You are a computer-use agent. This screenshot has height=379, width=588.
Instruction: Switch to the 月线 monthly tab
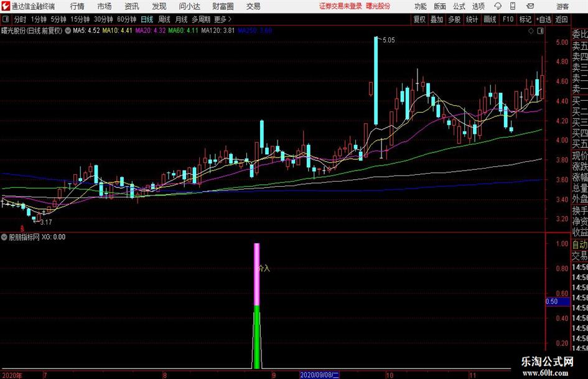(181, 19)
